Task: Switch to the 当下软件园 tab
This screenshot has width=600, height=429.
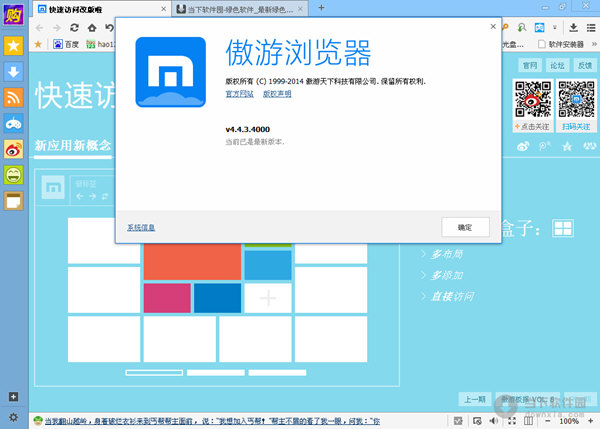Action: click(x=240, y=9)
